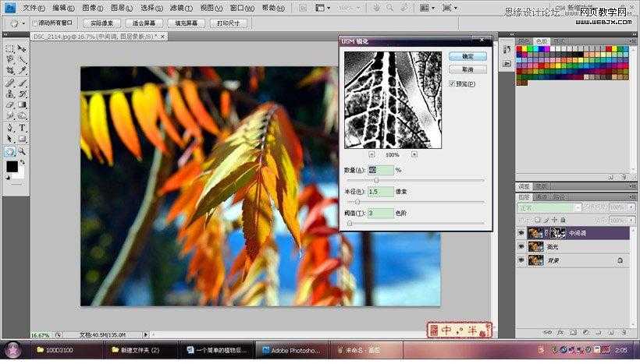Toggle lock transparent pixels icon
The width and height of the screenshot is (640, 364).
(537, 220)
